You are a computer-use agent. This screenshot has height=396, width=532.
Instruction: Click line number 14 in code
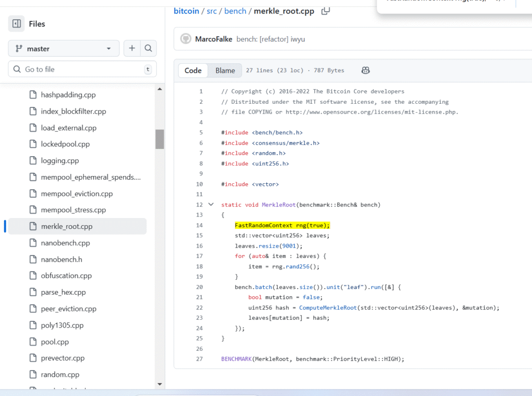(199, 225)
